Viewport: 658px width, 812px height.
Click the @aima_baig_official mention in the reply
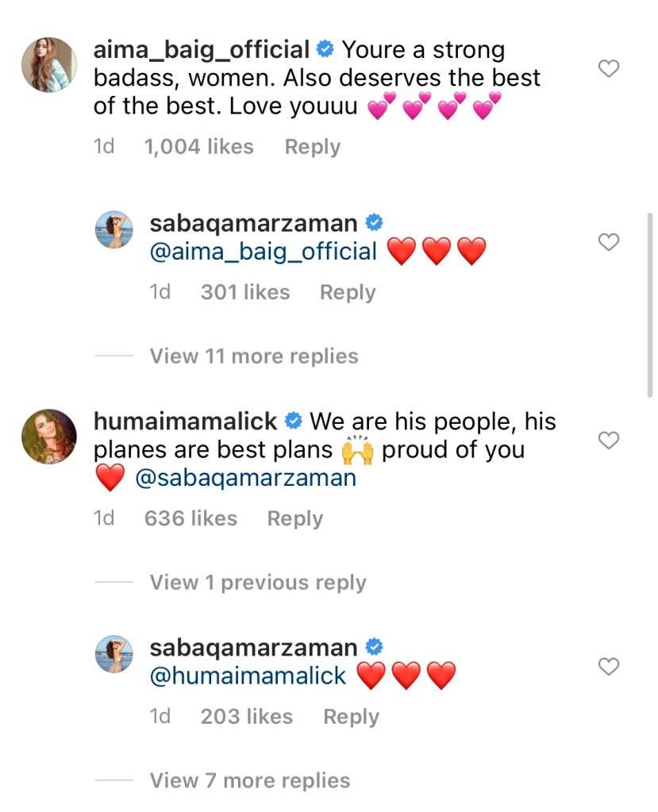[x=261, y=251]
